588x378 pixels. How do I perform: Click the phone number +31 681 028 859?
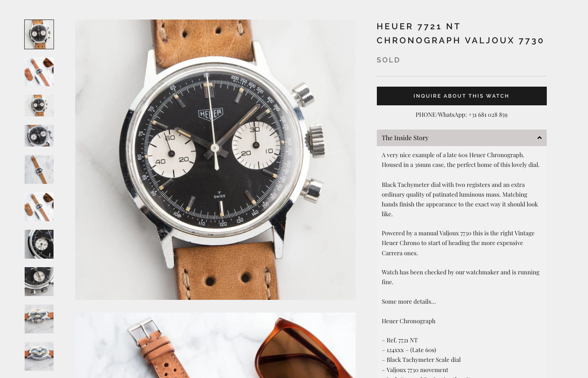[488, 115]
